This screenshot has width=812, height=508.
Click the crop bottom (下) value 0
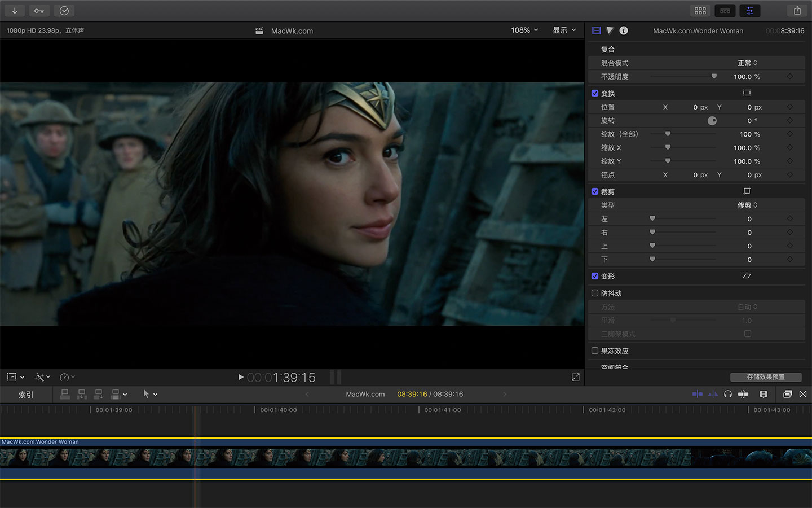749,260
